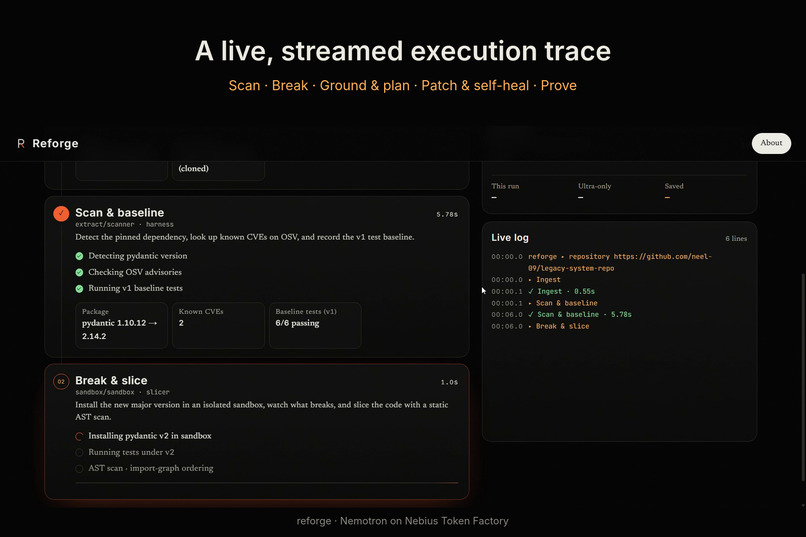Click the 5.78s duration on Scan & baseline
This screenshot has height=537, width=806.
[447, 214]
